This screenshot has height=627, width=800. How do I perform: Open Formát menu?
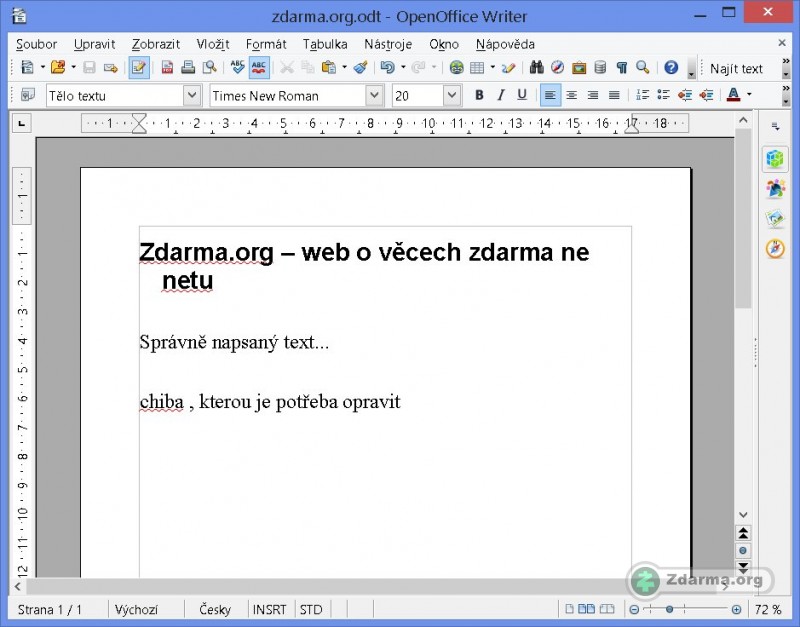point(266,44)
